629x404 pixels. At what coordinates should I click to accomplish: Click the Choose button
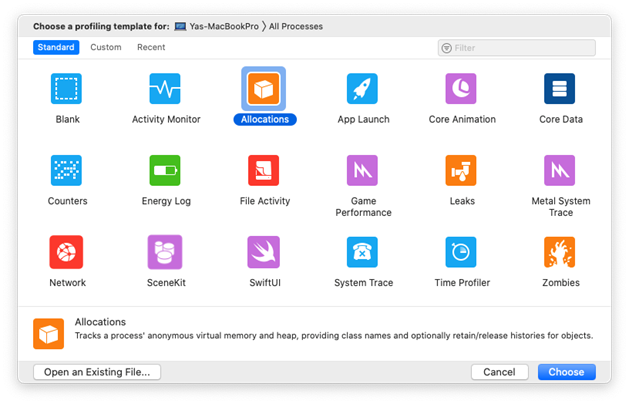[x=566, y=372]
